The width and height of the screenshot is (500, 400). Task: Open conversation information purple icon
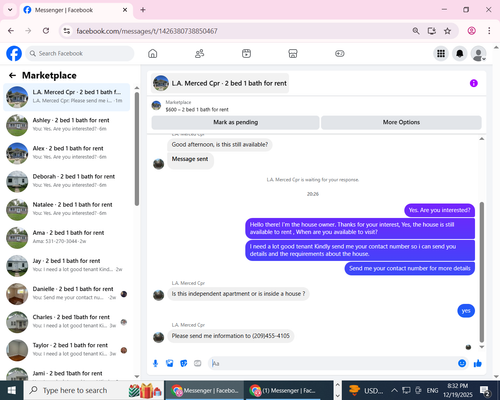(x=474, y=83)
